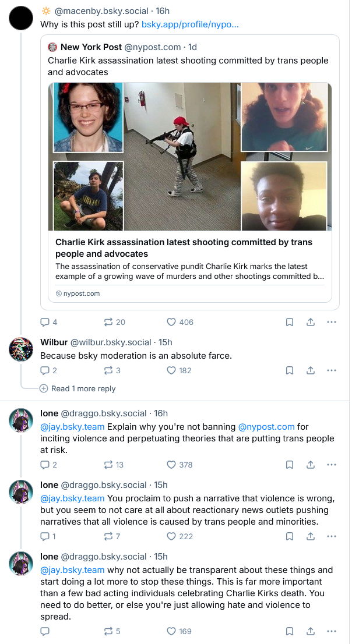Like Ione's last post with 169 likes
The height and width of the screenshot is (644, 352).
point(172,631)
